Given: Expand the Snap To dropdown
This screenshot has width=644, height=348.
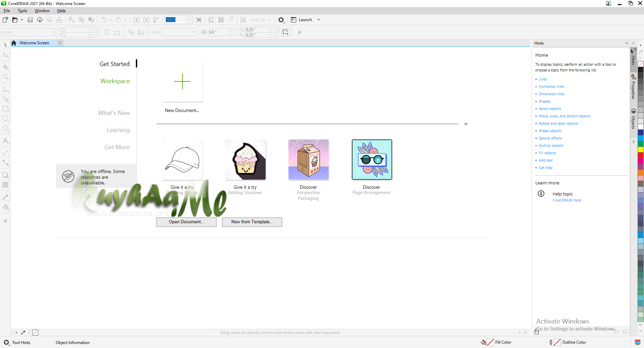Looking at the screenshot, I should (270, 20).
